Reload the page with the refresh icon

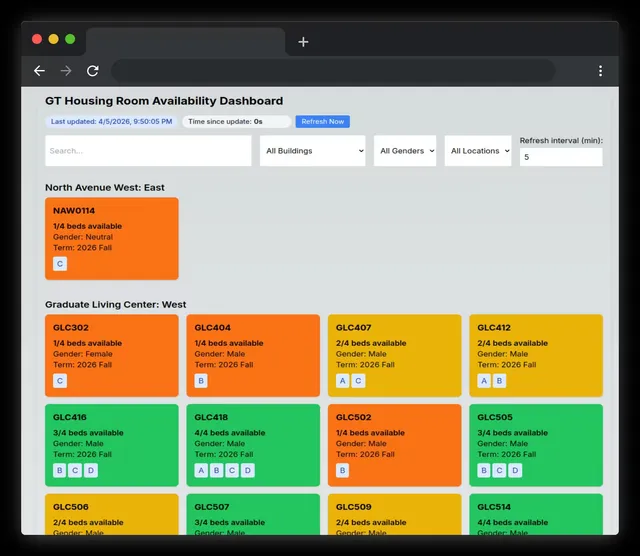(93, 71)
